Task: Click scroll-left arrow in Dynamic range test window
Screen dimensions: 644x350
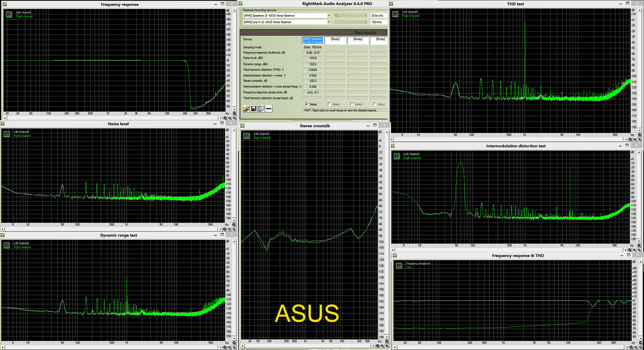Action: tap(3, 347)
